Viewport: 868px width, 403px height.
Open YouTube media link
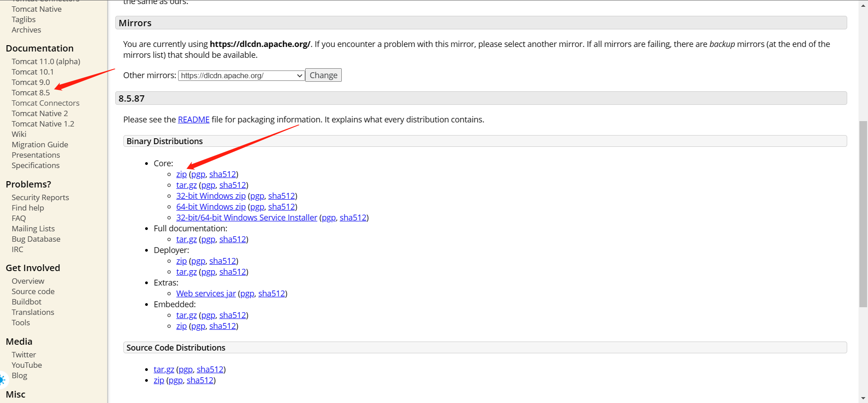(27, 365)
